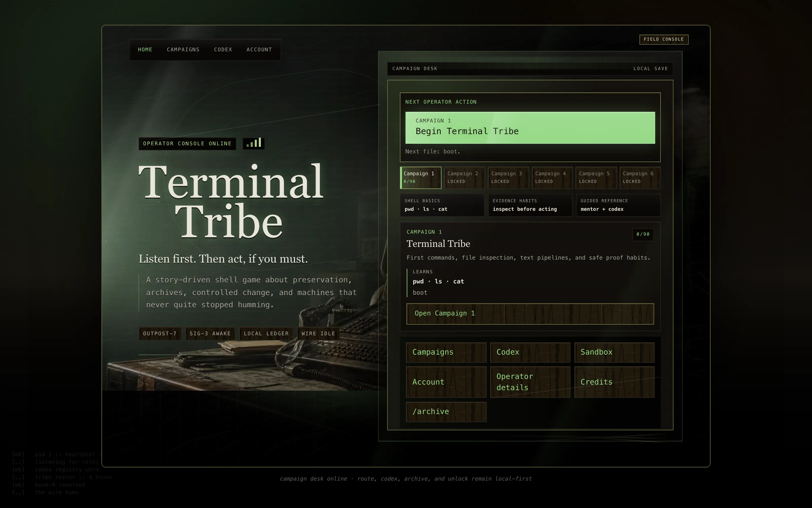Click the LOCAL SAVE label
Image resolution: width=812 pixels, height=508 pixels.
651,69
